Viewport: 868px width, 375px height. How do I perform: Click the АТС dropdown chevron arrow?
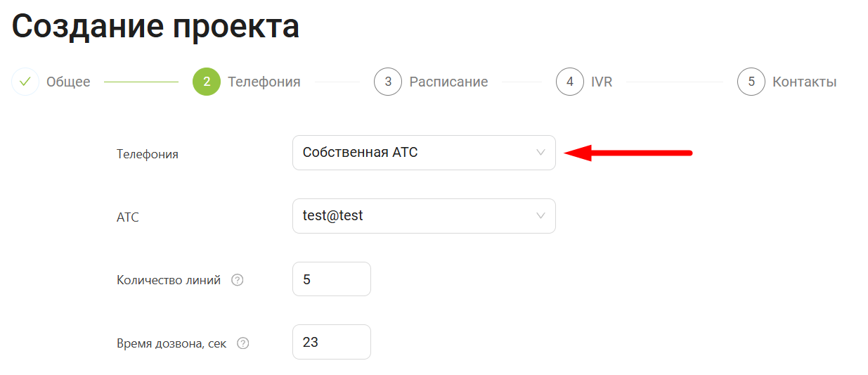[x=540, y=216]
